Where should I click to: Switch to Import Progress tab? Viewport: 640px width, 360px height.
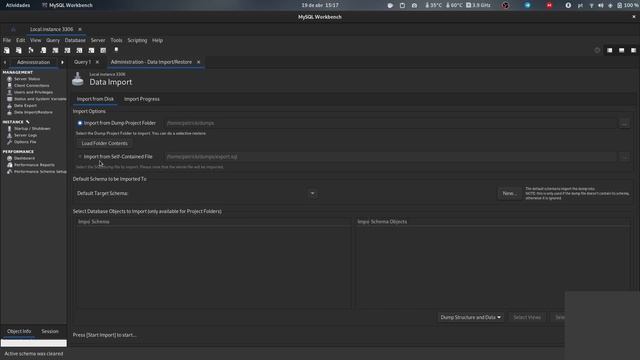(142, 99)
